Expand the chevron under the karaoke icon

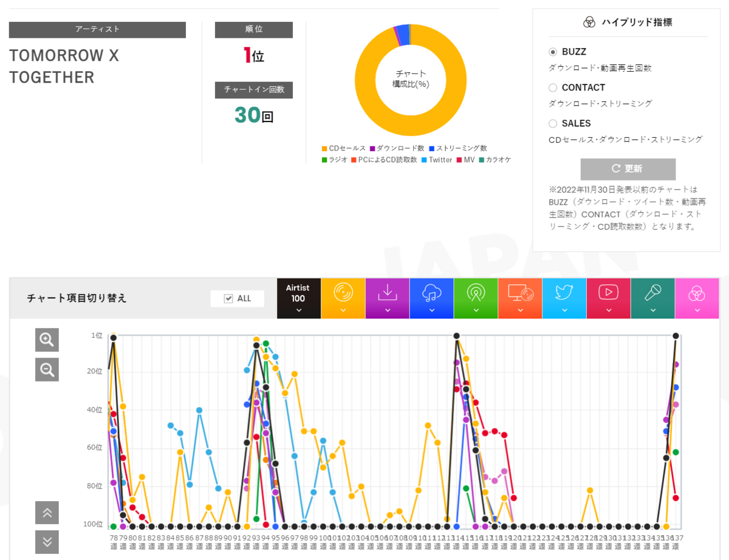point(653,310)
